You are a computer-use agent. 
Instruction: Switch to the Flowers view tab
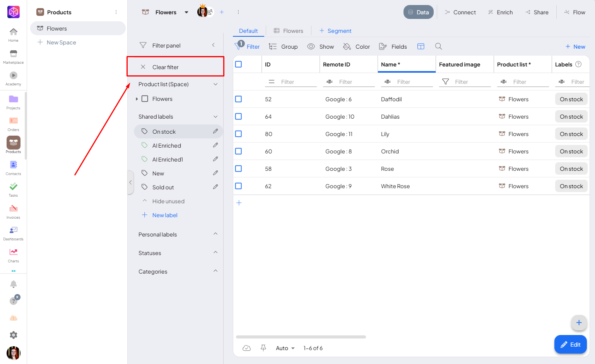(x=289, y=31)
